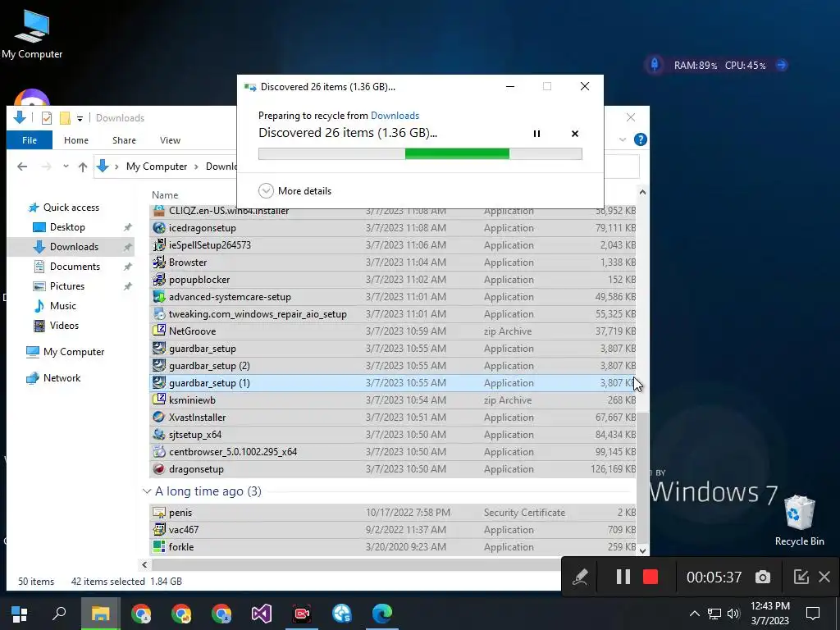Click Properties icon in quick access toolbar
Screen dimensions: 840x630
(47, 118)
